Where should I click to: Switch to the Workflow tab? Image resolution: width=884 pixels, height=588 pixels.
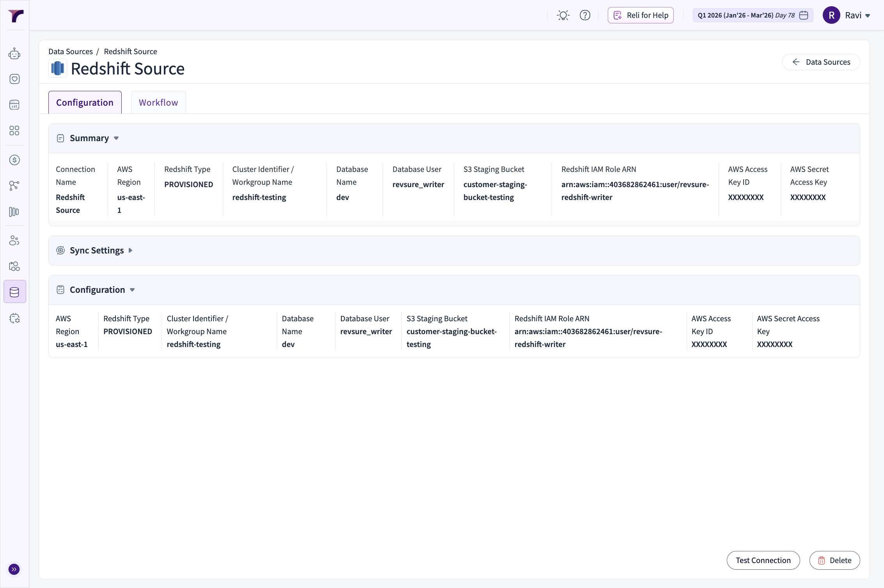[158, 103]
